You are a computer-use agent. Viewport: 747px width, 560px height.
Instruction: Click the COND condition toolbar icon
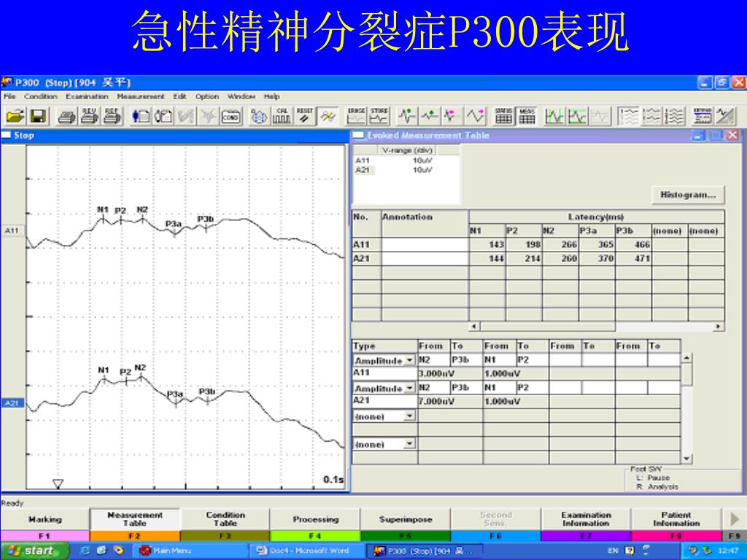point(231,116)
